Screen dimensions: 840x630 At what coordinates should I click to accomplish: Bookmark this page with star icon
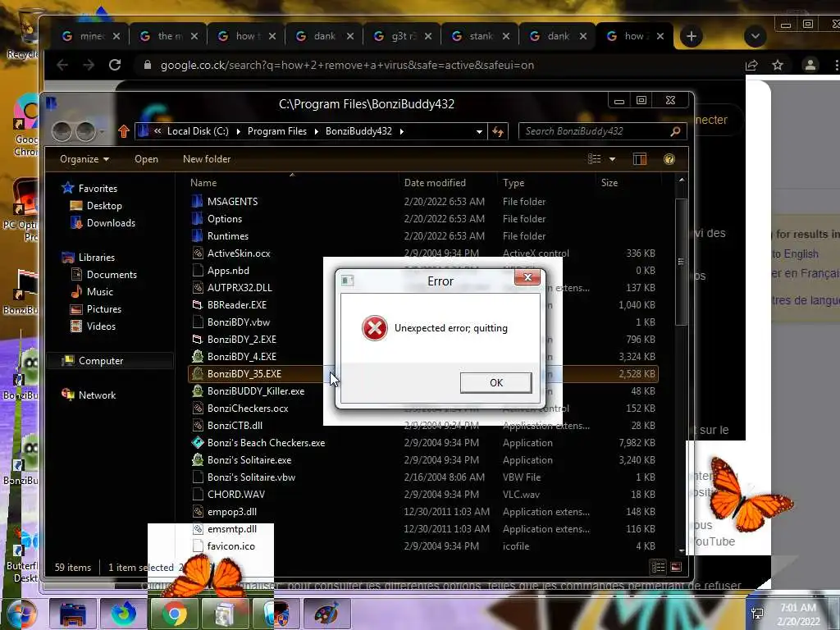[778, 65]
